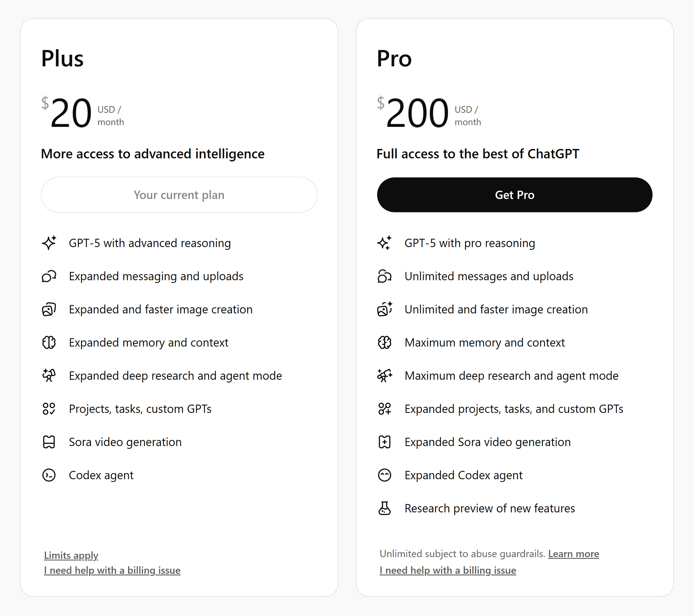
Task: Click the Projects and custom GPTs grid icon
Action: 49,409
